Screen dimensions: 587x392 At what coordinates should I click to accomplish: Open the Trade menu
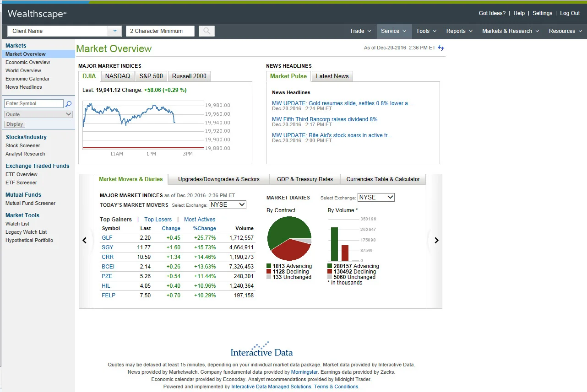(x=360, y=31)
